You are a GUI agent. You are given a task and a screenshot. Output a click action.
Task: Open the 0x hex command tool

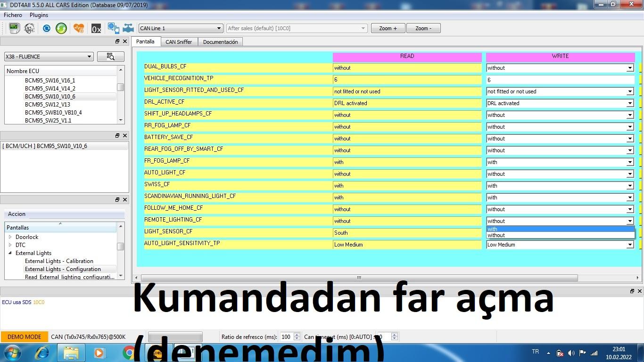(x=96, y=29)
